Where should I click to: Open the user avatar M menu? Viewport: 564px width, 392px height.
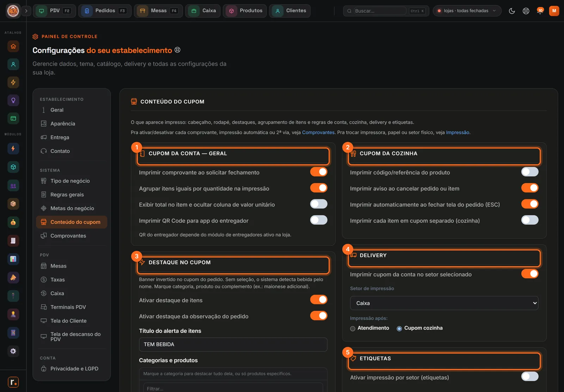554,11
